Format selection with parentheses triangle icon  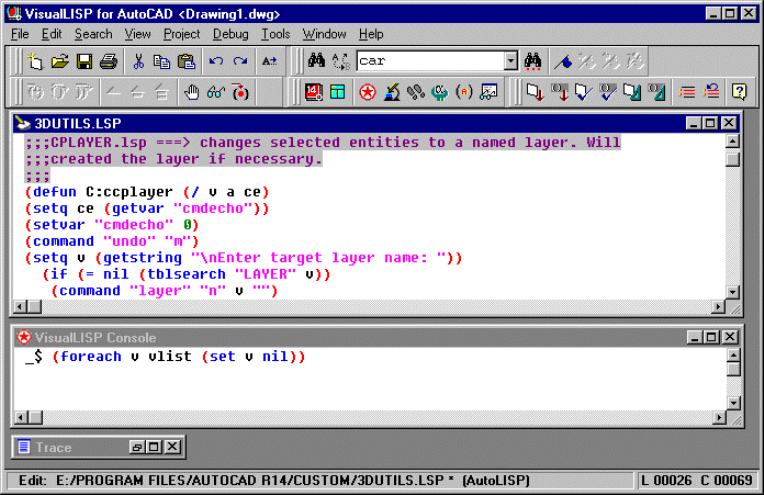pos(656,92)
